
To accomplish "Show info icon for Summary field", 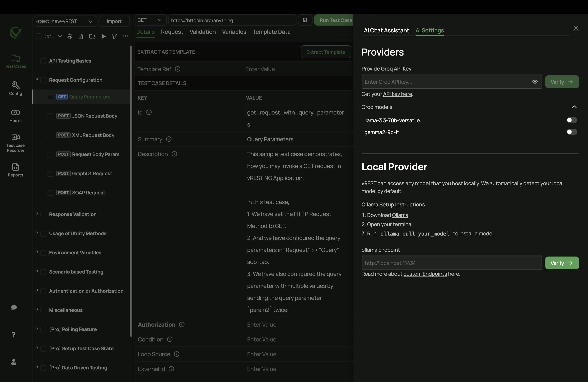I will [x=169, y=139].
